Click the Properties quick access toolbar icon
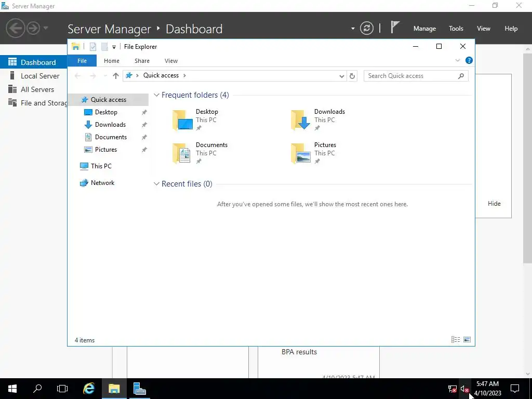532x399 pixels. (x=92, y=47)
